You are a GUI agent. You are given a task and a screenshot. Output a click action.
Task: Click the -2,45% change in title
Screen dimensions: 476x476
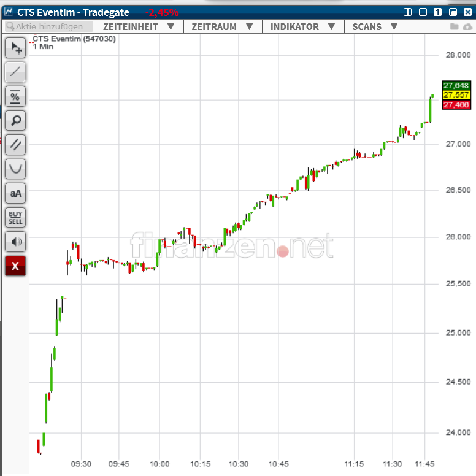(x=162, y=12)
